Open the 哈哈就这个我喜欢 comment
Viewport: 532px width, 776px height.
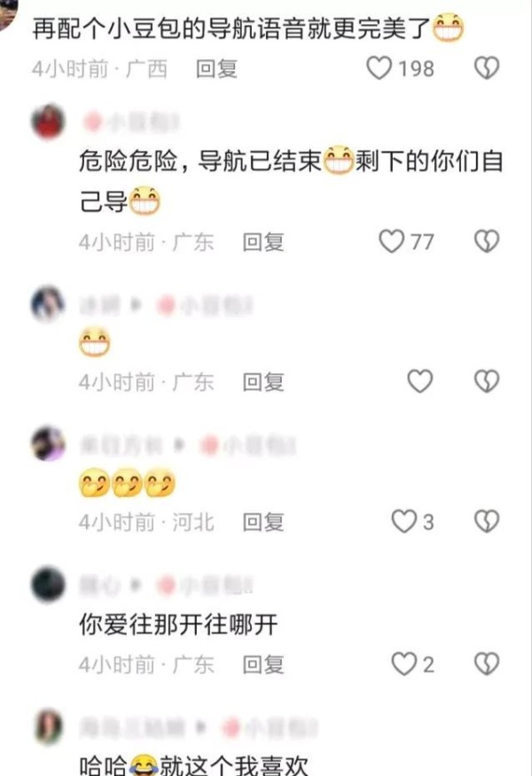click(x=193, y=765)
